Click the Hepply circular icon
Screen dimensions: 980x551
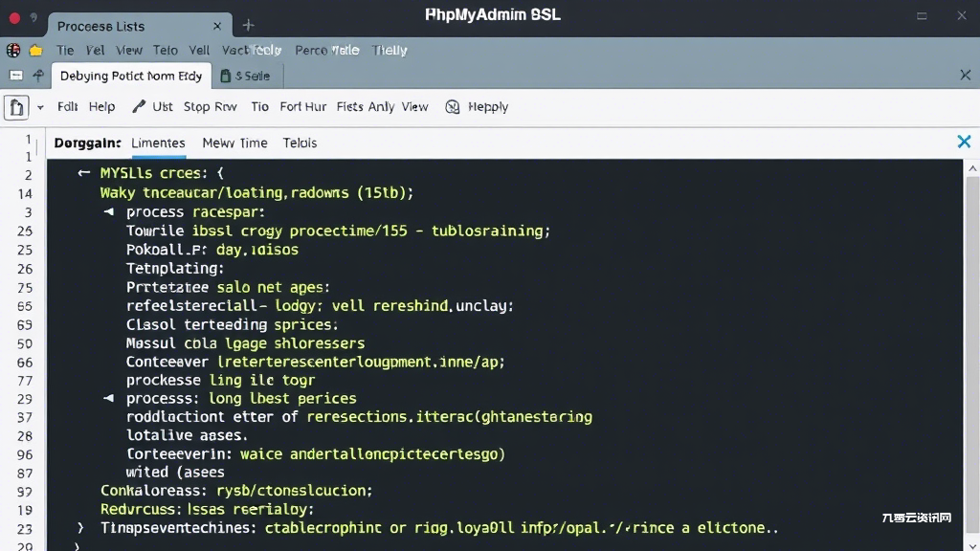(453, 107)
